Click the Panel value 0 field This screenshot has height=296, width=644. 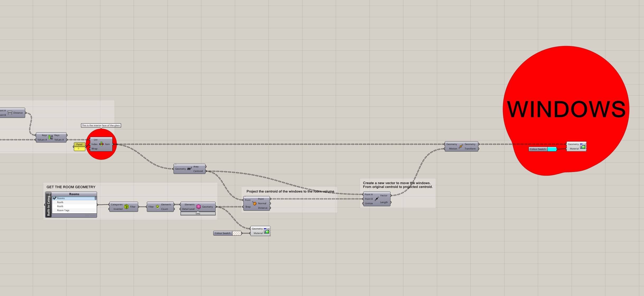(x=79, y=149)
